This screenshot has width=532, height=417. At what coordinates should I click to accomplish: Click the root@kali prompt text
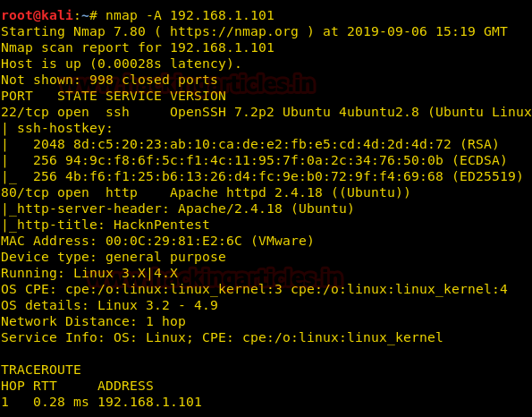37,15
